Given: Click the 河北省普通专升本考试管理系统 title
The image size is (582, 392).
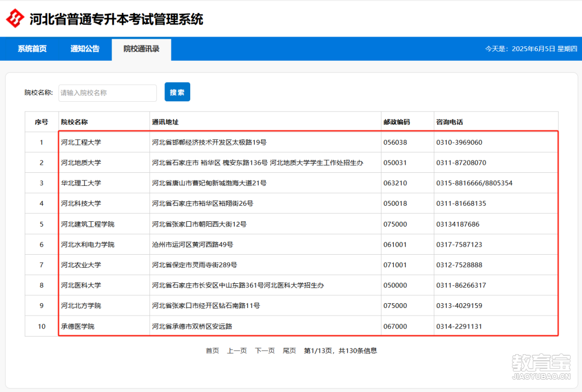Looking at the screenshot, I should [116, 19].
